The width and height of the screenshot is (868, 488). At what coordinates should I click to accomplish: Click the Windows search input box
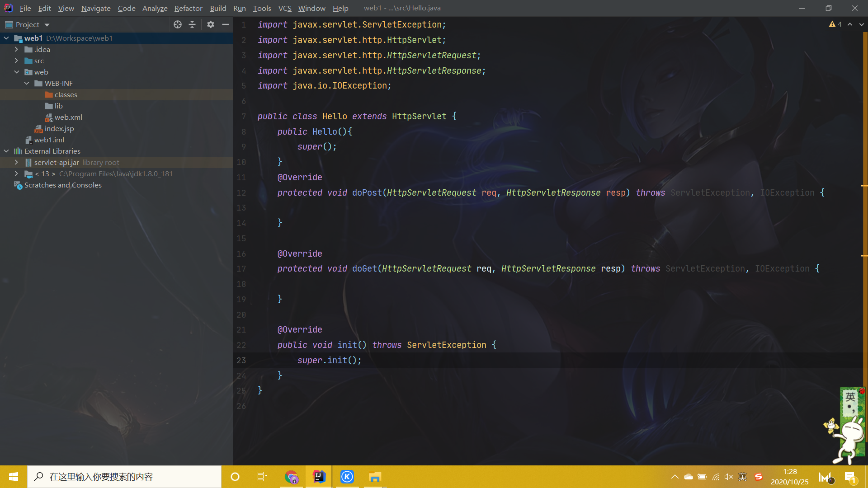(x=124, y=477)
